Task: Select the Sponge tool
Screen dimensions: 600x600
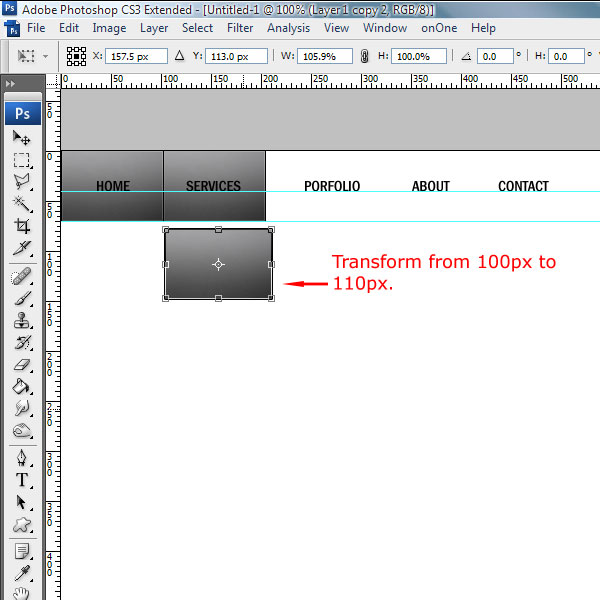Action: 21,431
